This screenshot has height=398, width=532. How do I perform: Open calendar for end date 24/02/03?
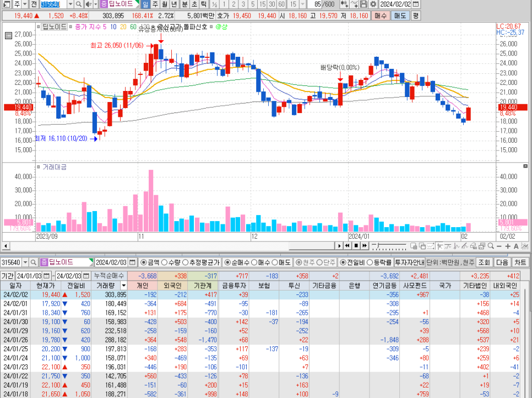pyautogui.click(x=86, y=276)
